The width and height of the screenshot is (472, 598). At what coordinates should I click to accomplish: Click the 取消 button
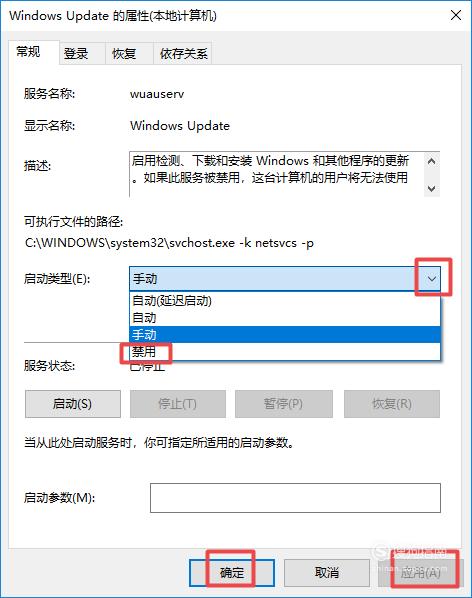point(327,572)
